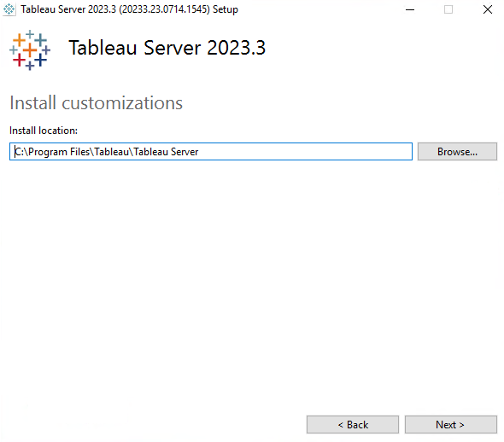504x442 pixels.
Task: Click the word 'Setup' in the title bar
Action: (x=226, y=9)
